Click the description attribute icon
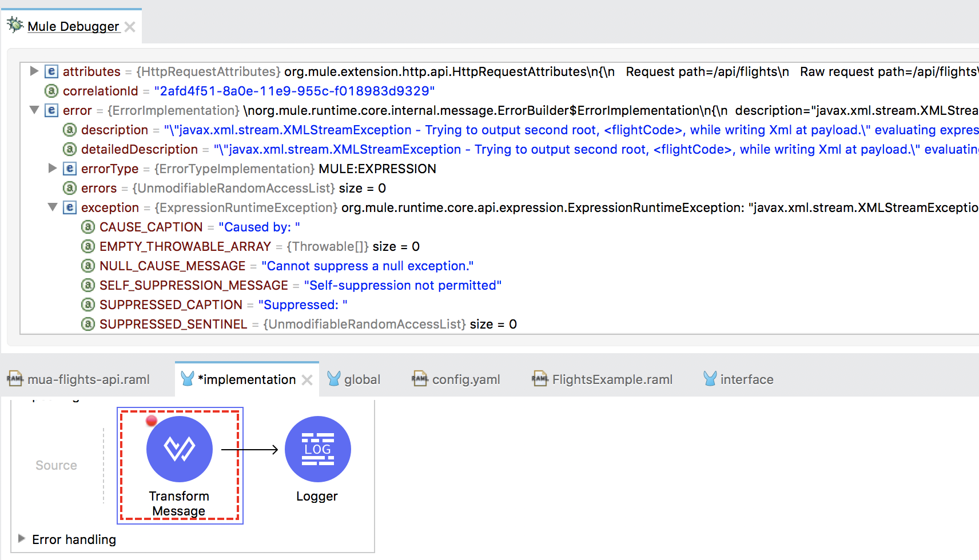 pyautogui.click(x=70, y=130)
